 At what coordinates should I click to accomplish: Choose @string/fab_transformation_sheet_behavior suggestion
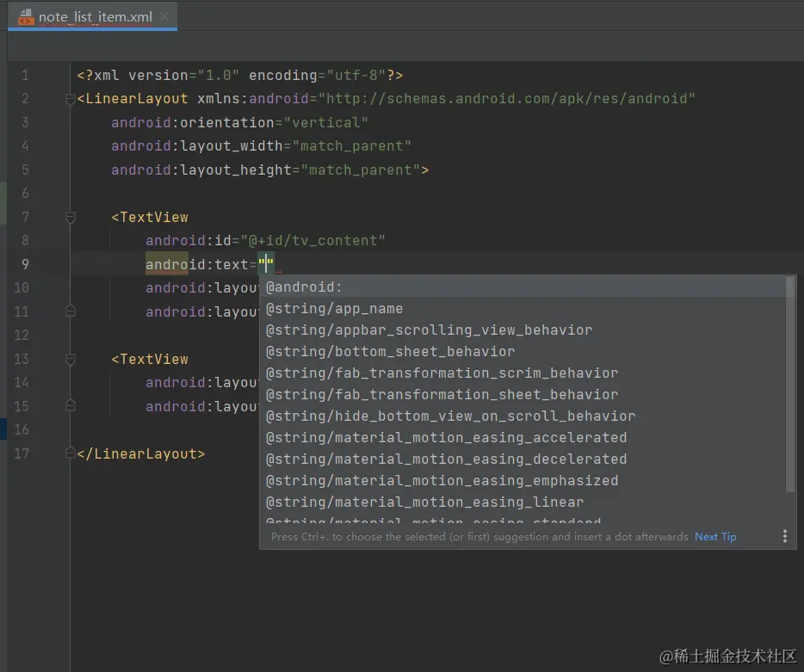pos(523,395)
